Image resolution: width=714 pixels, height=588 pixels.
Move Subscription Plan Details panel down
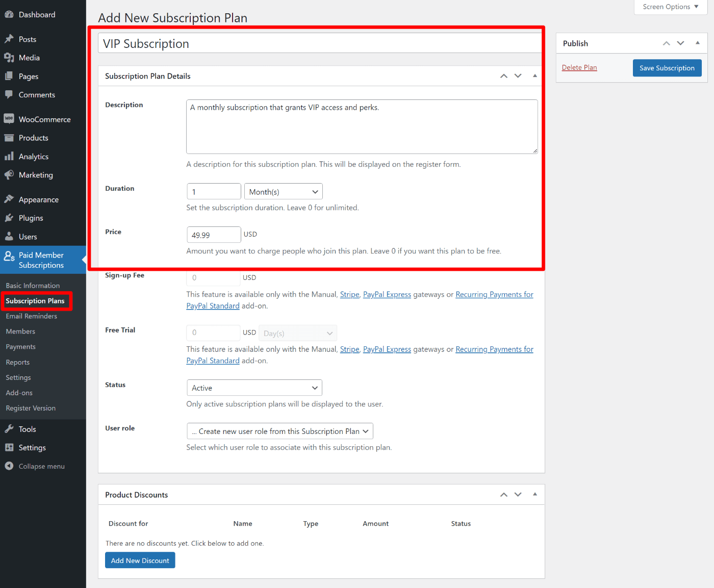tap(518, 76)
